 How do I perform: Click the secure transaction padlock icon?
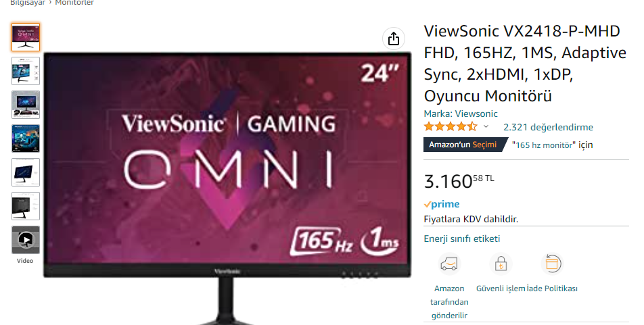pos(501,264)
